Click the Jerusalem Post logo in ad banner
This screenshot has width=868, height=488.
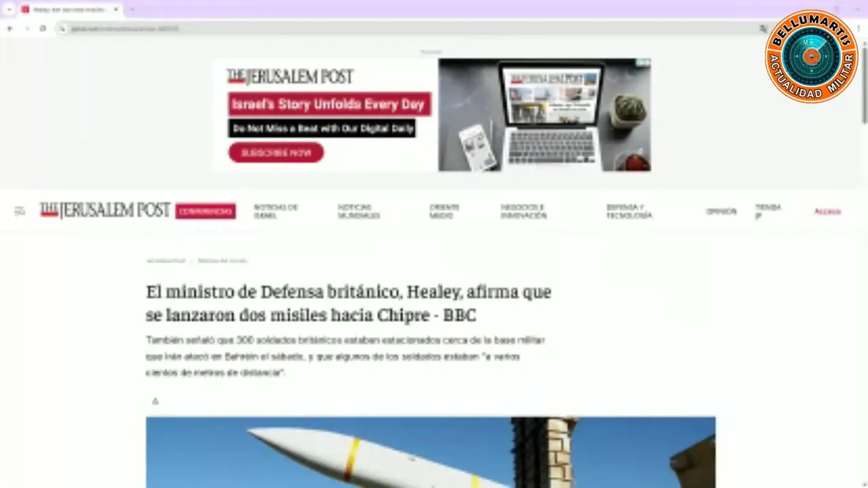(x=290, y=77)
